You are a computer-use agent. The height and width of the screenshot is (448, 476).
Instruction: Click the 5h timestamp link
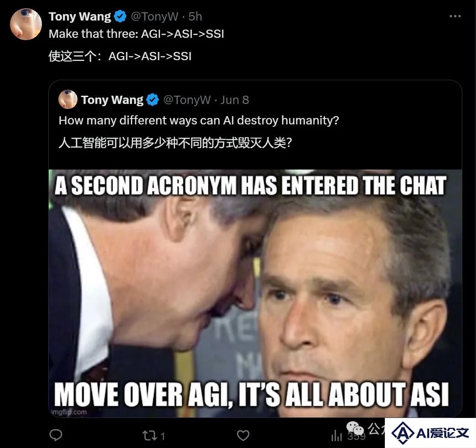[195, 17]
